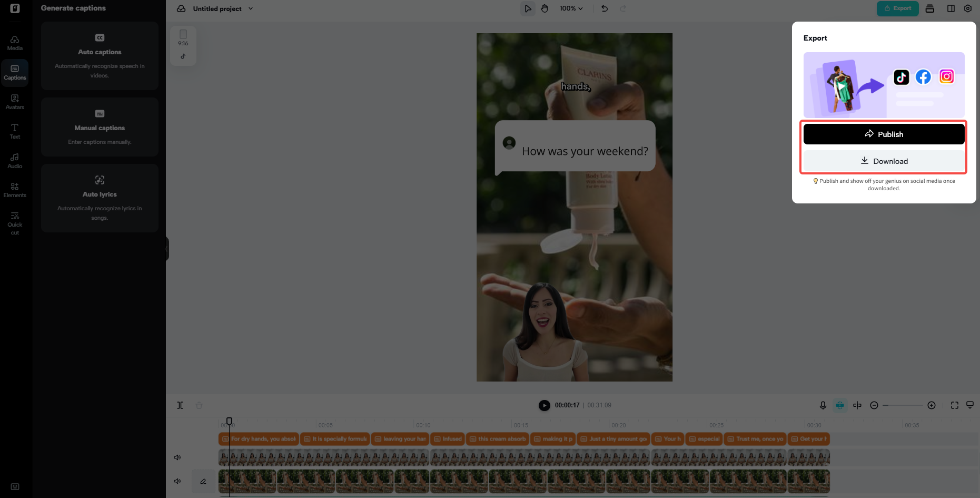Switch to the Avatars panel
This screenshot has width=980, height=498.
pos(14,101)
